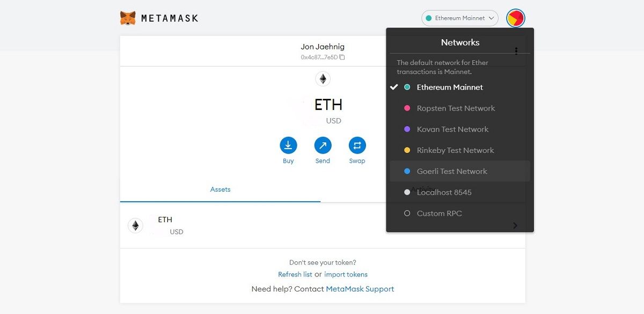Click the Refresh list link

click(295, 274)
